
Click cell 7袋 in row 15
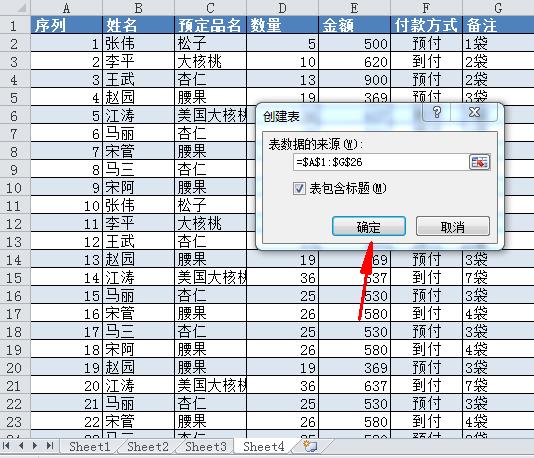(x=498, y=277)
